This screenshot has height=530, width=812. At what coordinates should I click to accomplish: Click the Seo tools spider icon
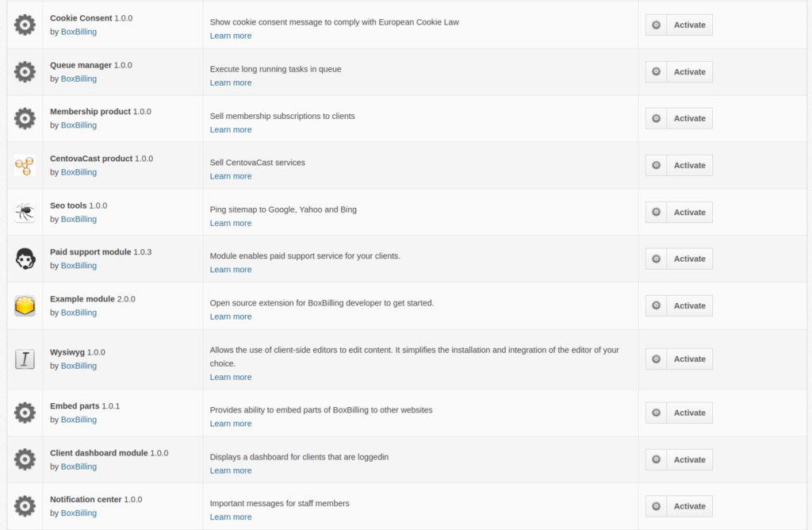25,212
